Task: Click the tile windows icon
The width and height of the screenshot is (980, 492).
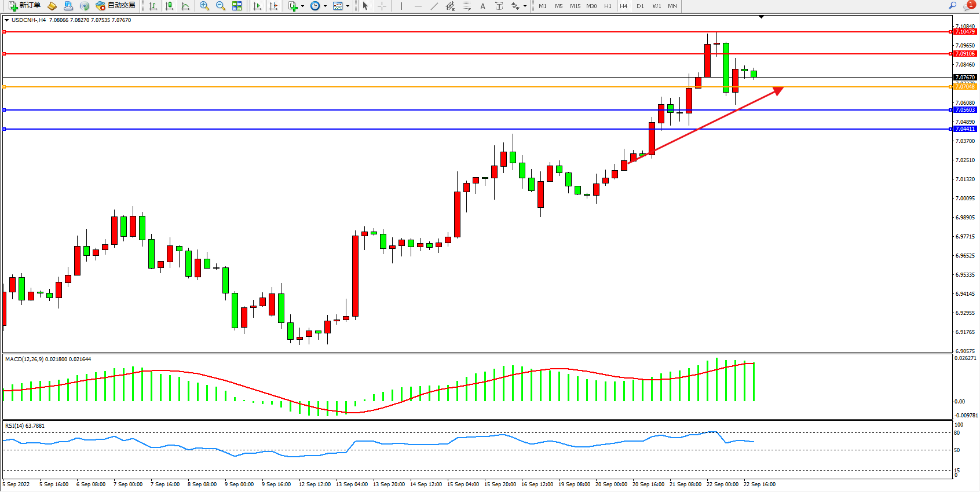Action: pos(237,6)
